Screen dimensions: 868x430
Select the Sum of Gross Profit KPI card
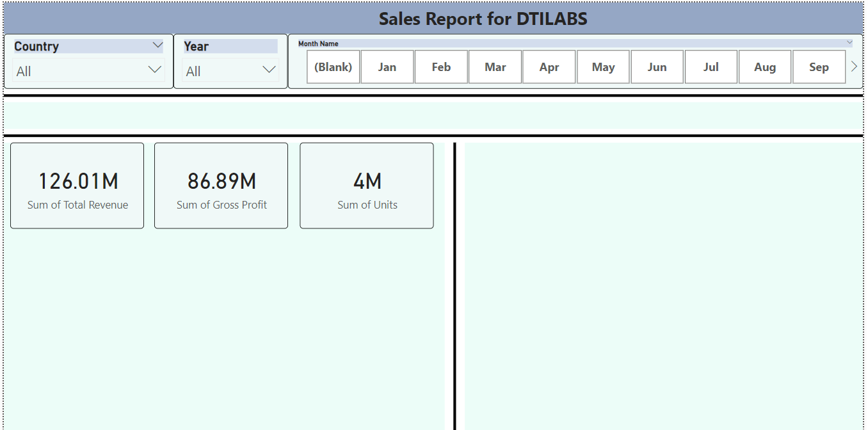pos(221,186)
